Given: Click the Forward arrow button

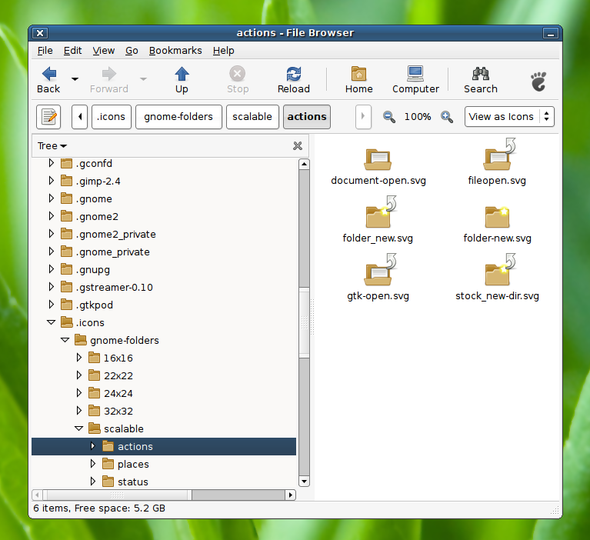Looking at the screenshot, I should point(109,80).
